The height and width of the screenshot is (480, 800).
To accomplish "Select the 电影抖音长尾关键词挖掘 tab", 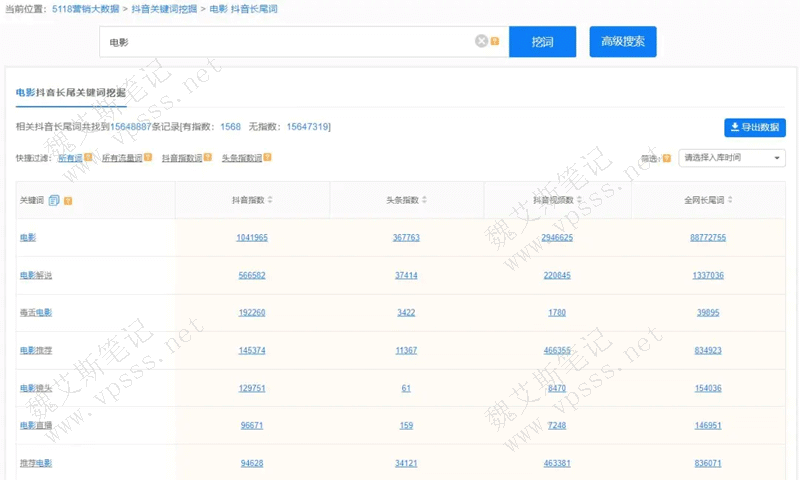I will coord(70,92).
